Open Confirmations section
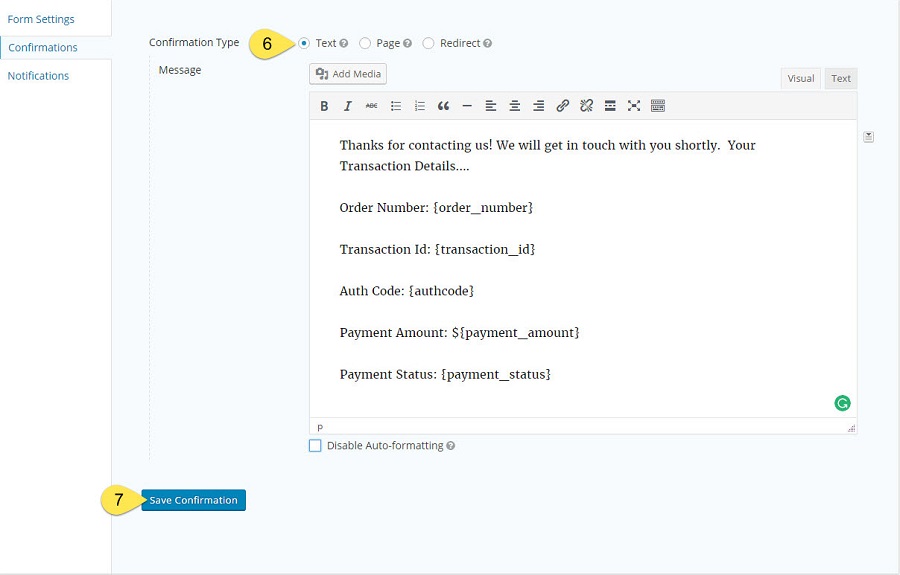 (x=43, y=48)
